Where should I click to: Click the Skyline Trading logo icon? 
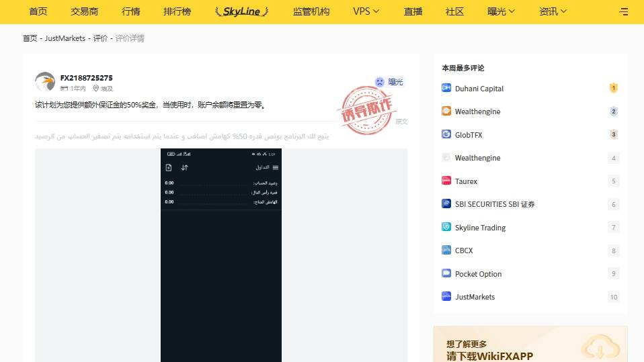[446, 227]
